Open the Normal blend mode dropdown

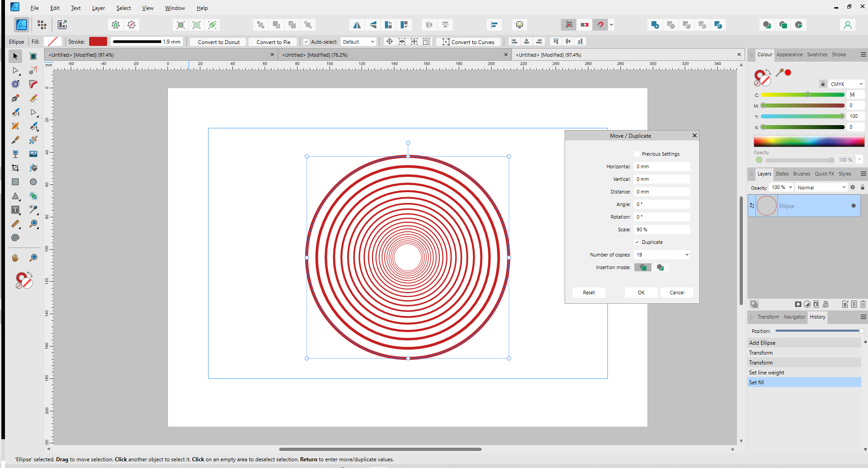click(822, 187)
